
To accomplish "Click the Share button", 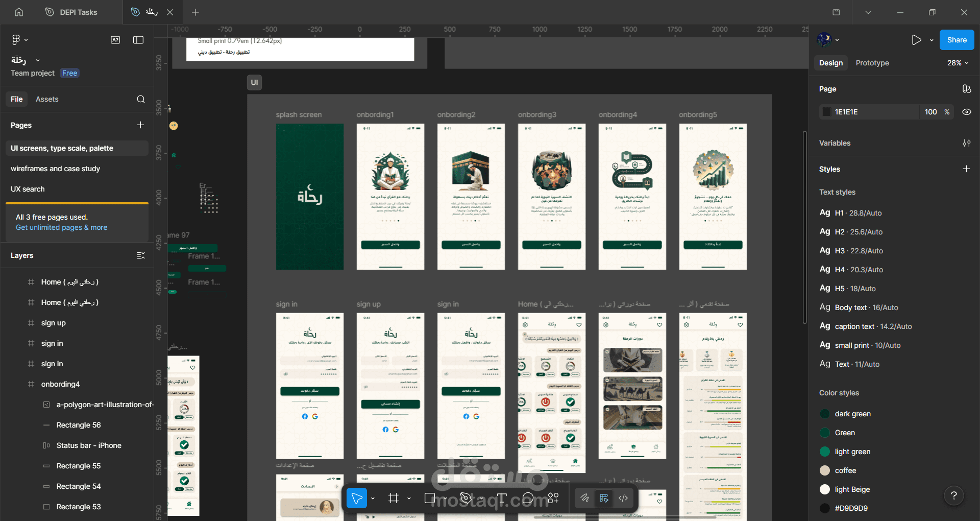I will (x=957, y=40).
